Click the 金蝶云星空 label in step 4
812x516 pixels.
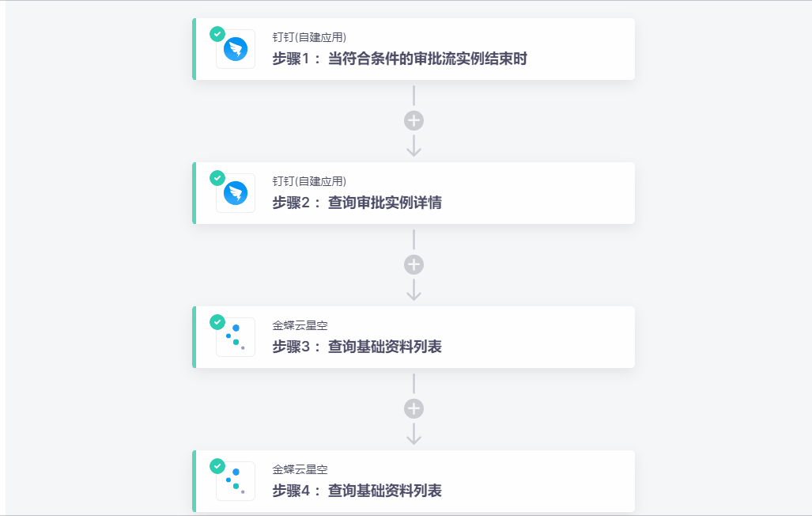point(300,469)
